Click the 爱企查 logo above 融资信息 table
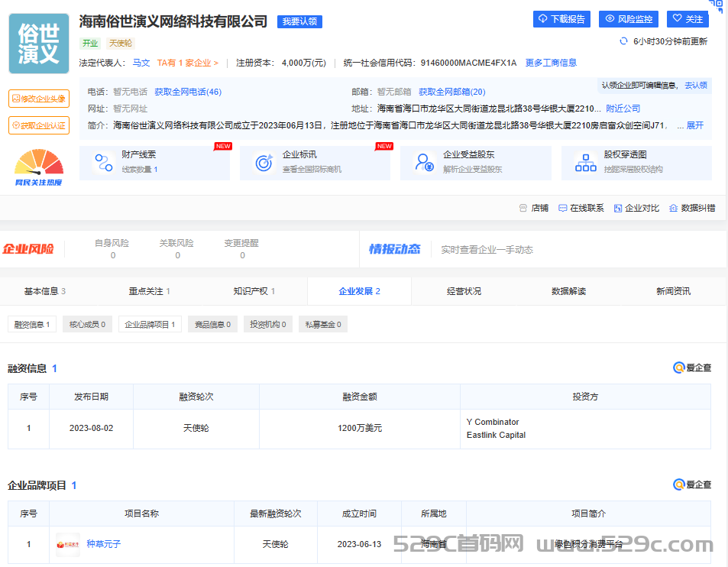The image size is (728, 567). coord(692,368)
